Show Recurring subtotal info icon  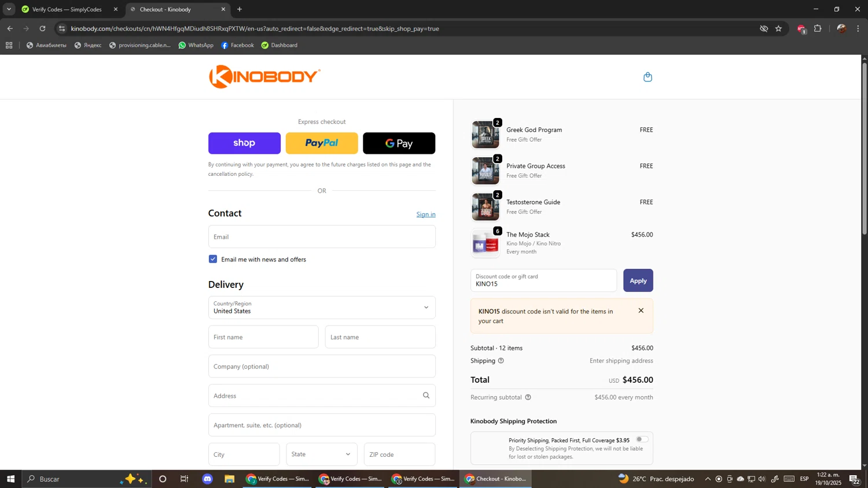point(528,397)
